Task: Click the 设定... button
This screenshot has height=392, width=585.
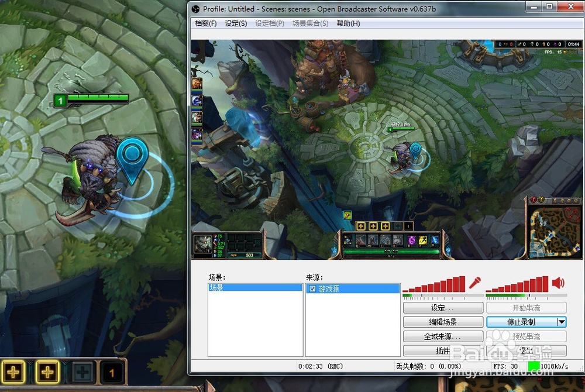Action: 443,308
